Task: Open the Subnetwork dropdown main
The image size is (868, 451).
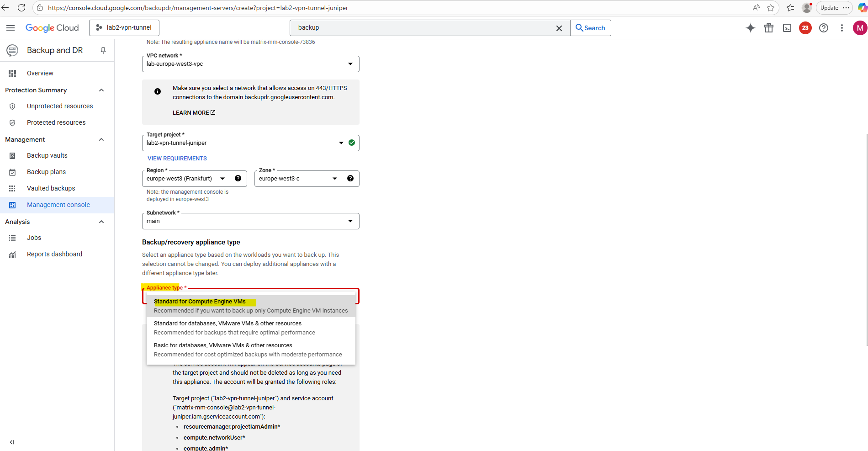Action: point(251,221)
